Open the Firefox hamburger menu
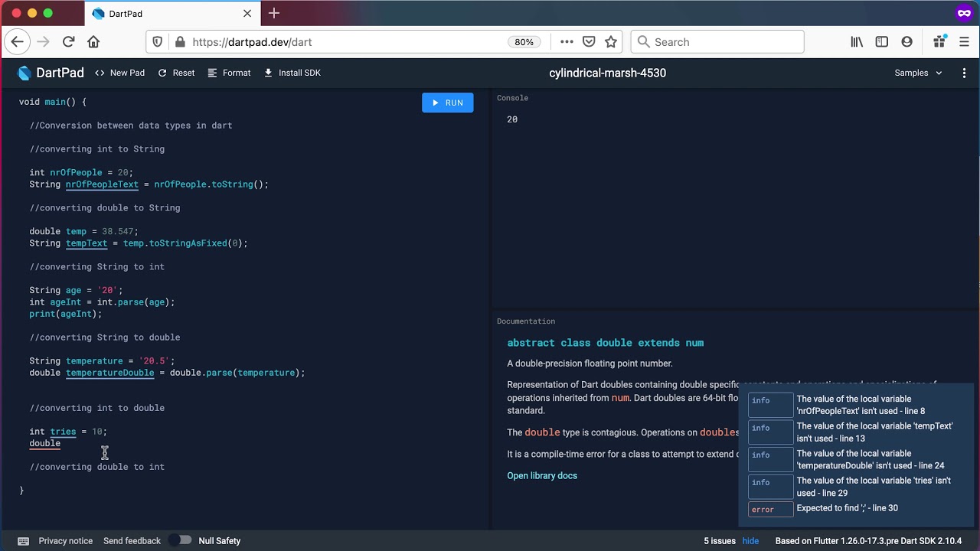This screenshot has height=551, width=980. click(x=964, y=42)
